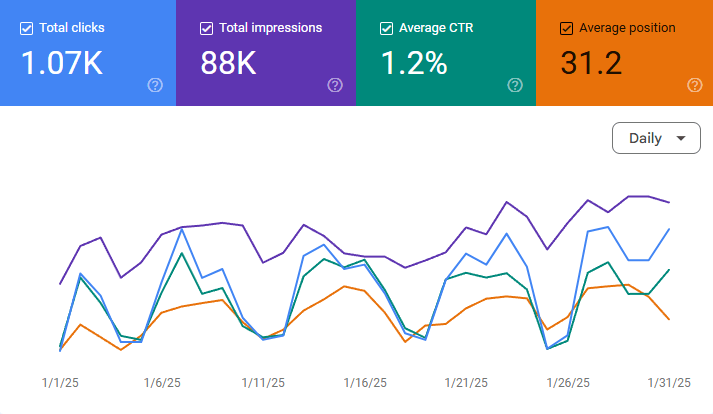Click the last point of the purple impressions line

[669, 202]
